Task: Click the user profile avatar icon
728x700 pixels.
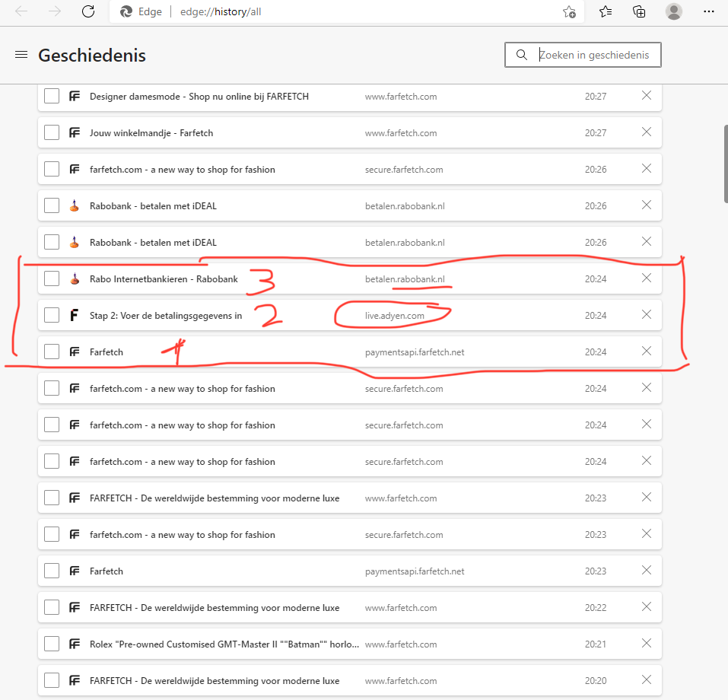Action: (674, 11)
